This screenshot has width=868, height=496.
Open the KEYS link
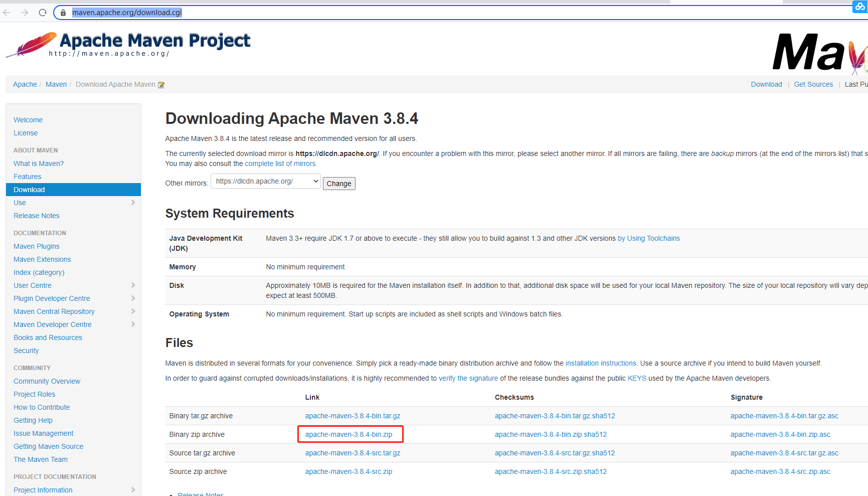tap(637, 378)
